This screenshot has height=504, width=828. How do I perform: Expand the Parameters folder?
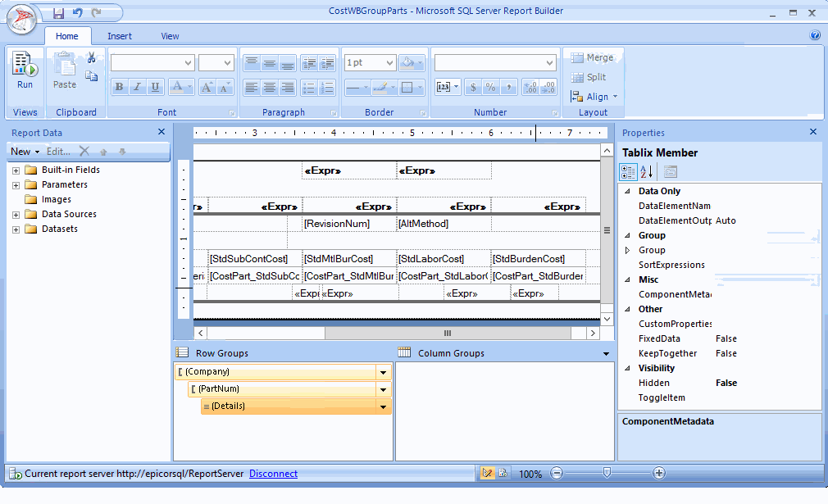click(16, 185)
